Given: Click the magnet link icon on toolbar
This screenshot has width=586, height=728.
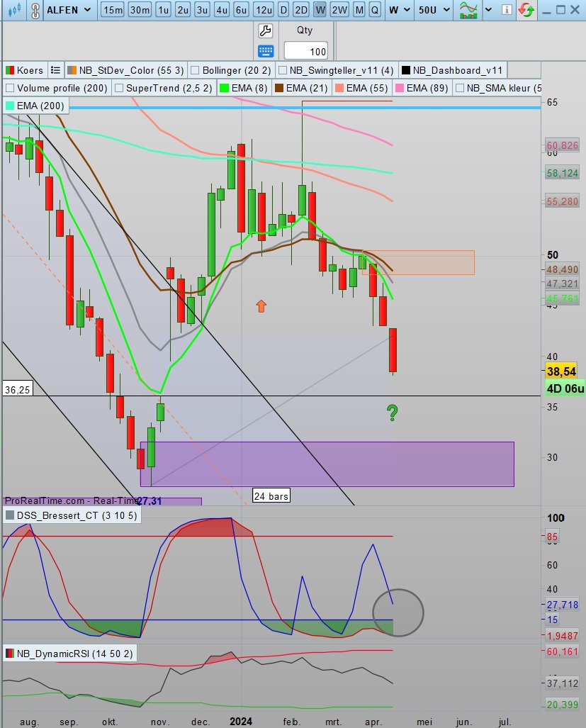Looking at the screenshot, I should pyautogui.click(x=34, y=11).
